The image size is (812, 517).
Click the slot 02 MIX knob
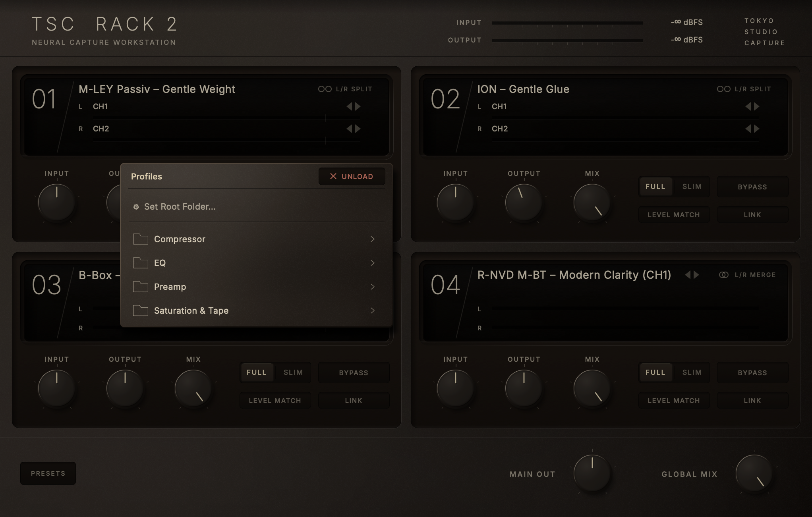click(x=592, y=202)
